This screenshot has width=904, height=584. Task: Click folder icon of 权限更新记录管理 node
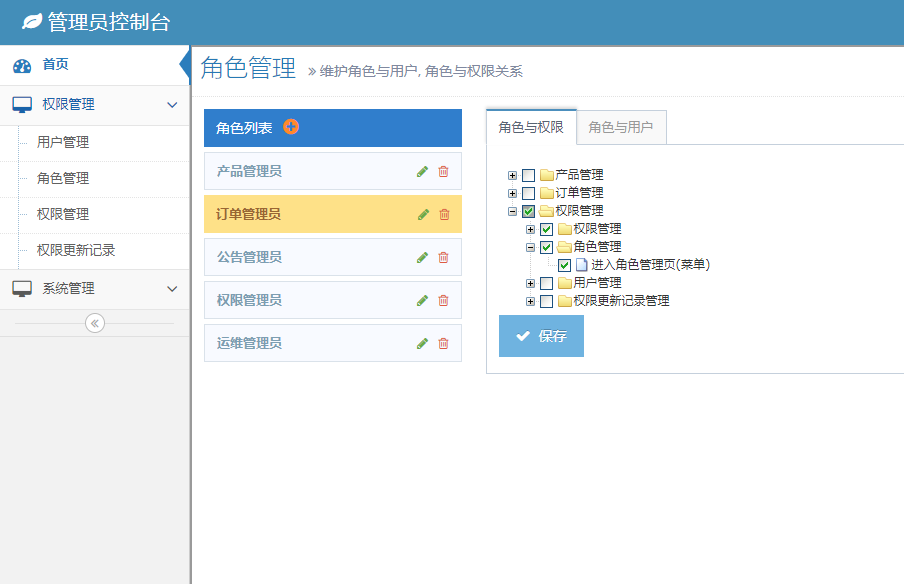[565, 301]
